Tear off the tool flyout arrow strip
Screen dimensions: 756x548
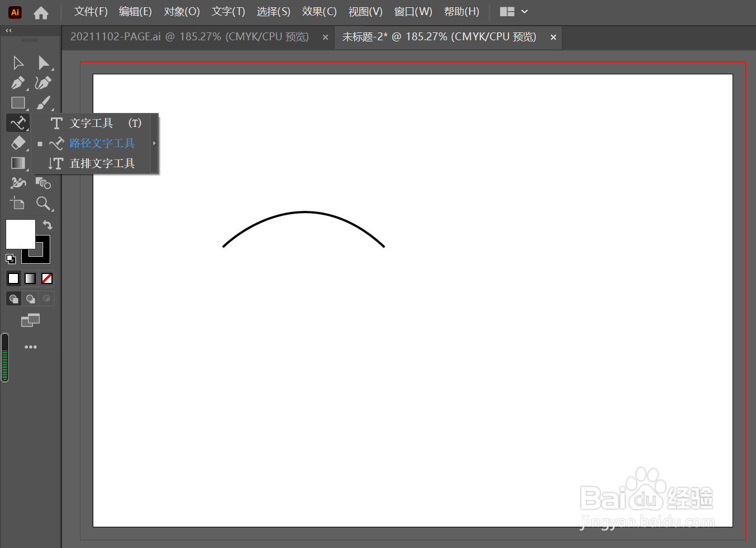coord(155,143)
